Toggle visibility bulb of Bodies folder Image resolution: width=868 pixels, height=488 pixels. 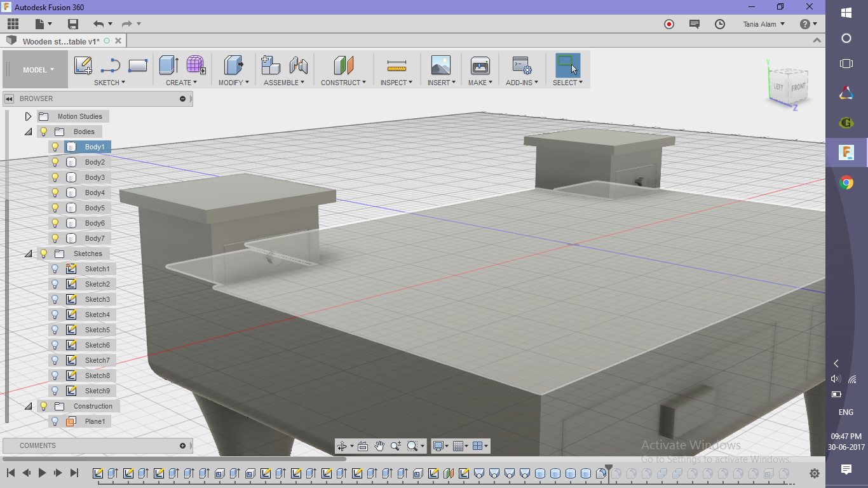click(x=43, y=132)
